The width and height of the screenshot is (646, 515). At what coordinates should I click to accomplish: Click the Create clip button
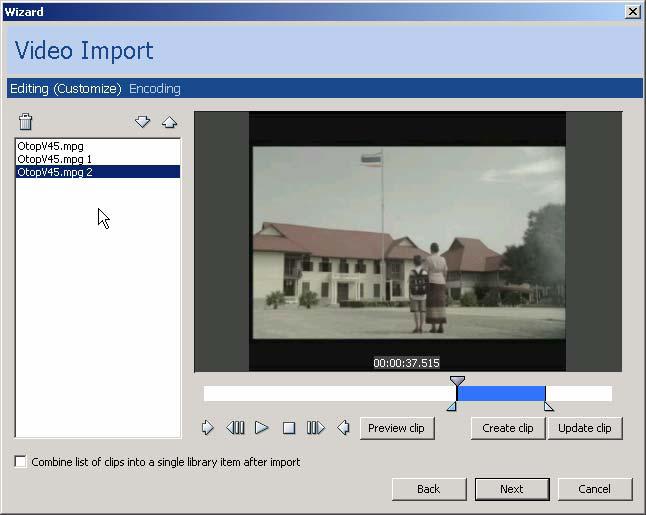507,428
